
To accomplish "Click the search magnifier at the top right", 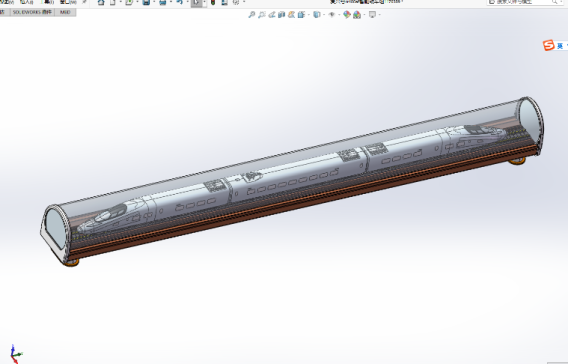I will (x=555, y=2).
